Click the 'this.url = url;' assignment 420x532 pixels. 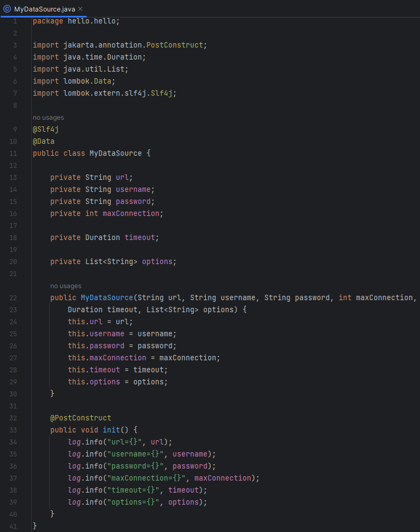click(x=100, y=321)
